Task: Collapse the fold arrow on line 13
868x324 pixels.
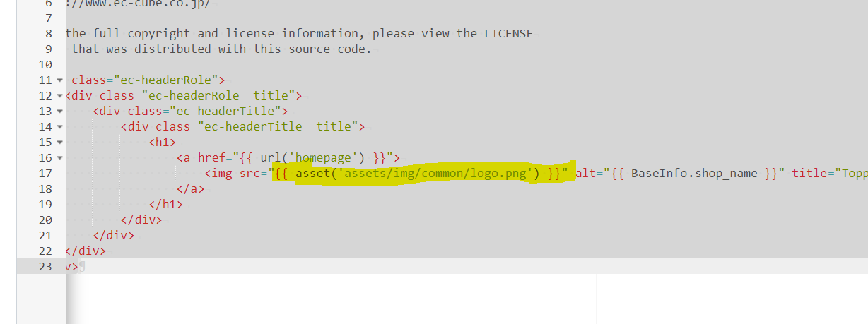Action: coord(59,112)
